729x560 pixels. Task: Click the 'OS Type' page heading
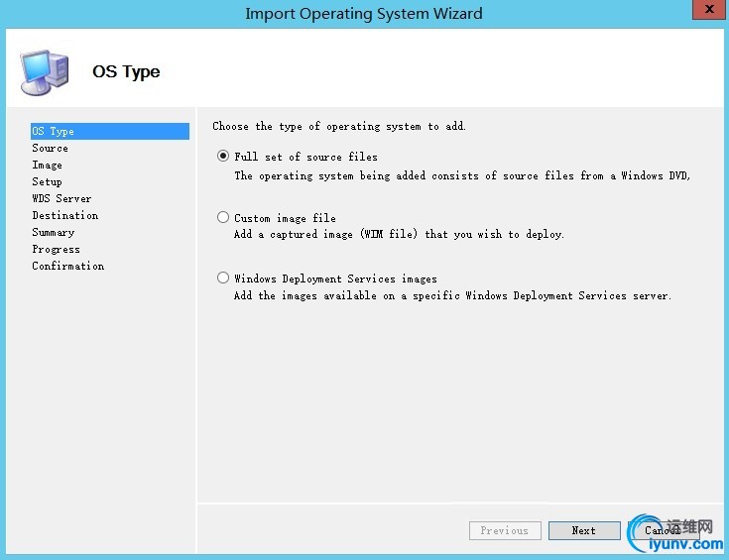[126, 71]
